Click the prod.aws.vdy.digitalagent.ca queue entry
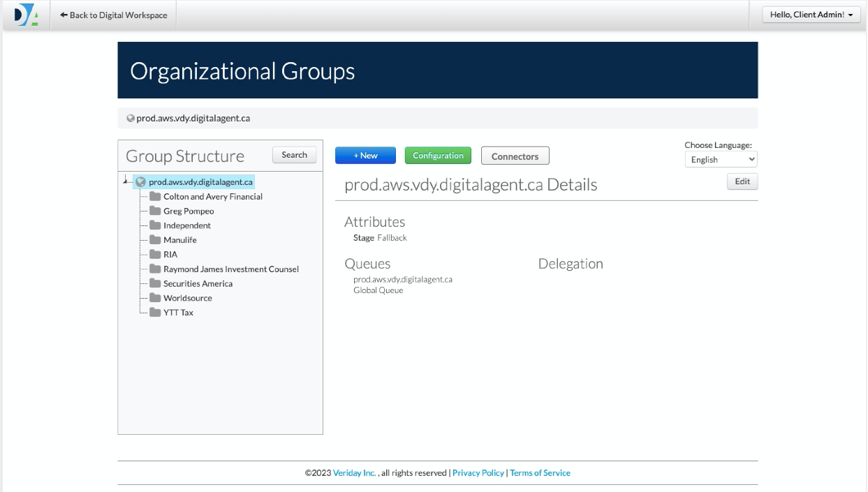868x492 pixels. [403, 279]
